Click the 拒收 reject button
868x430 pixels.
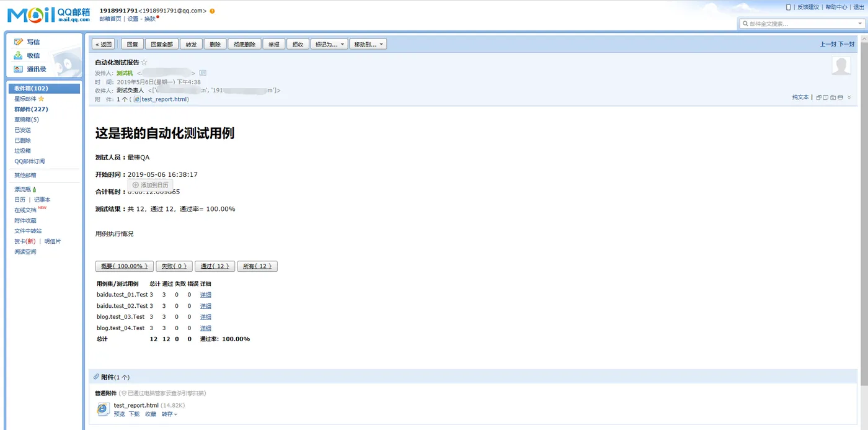[x=298, y=44]
